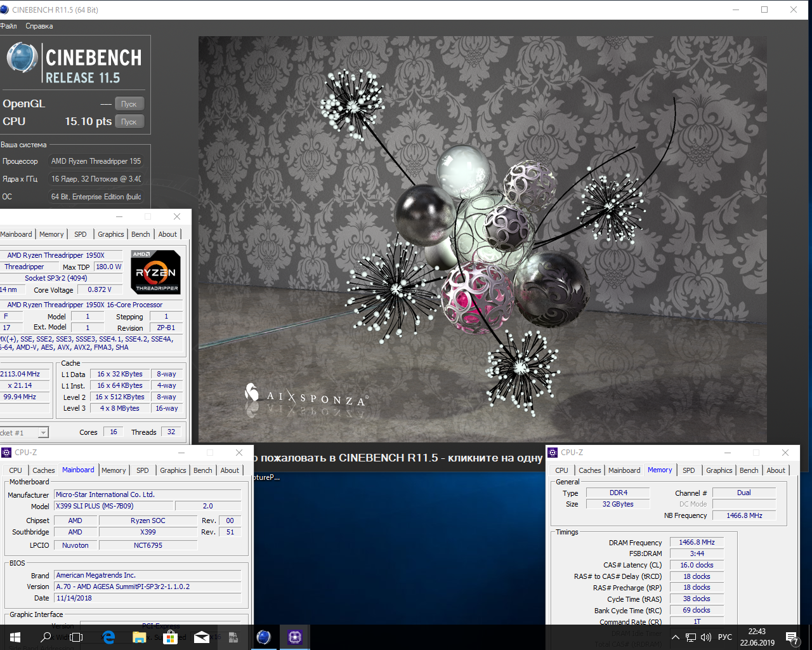Open the Справка menu
Image resolution: width=812 pixels, height=650 pixels.
click(x=39, y=26)
